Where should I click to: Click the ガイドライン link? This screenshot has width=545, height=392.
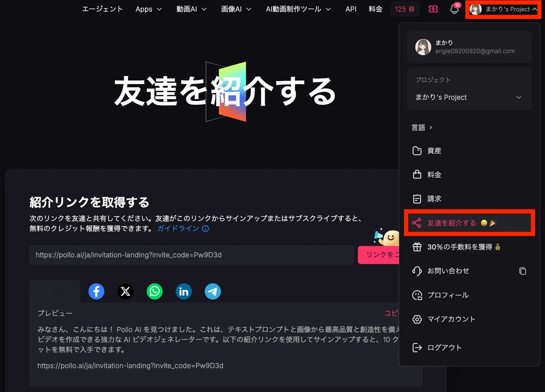coord(178,228)
